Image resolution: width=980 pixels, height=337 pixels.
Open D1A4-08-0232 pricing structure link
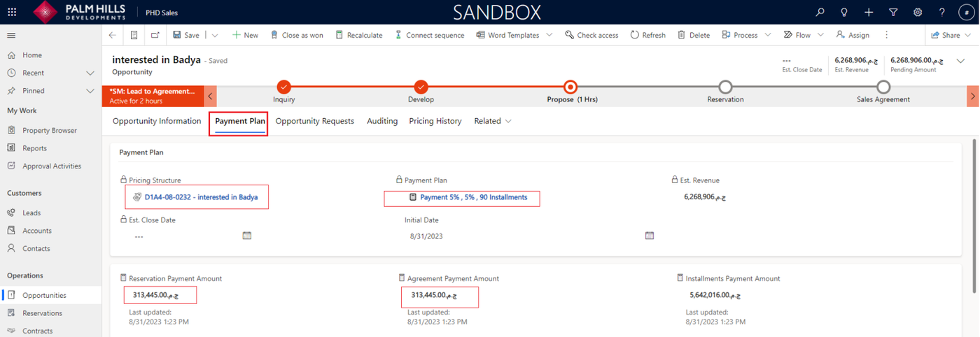(201, 197)
